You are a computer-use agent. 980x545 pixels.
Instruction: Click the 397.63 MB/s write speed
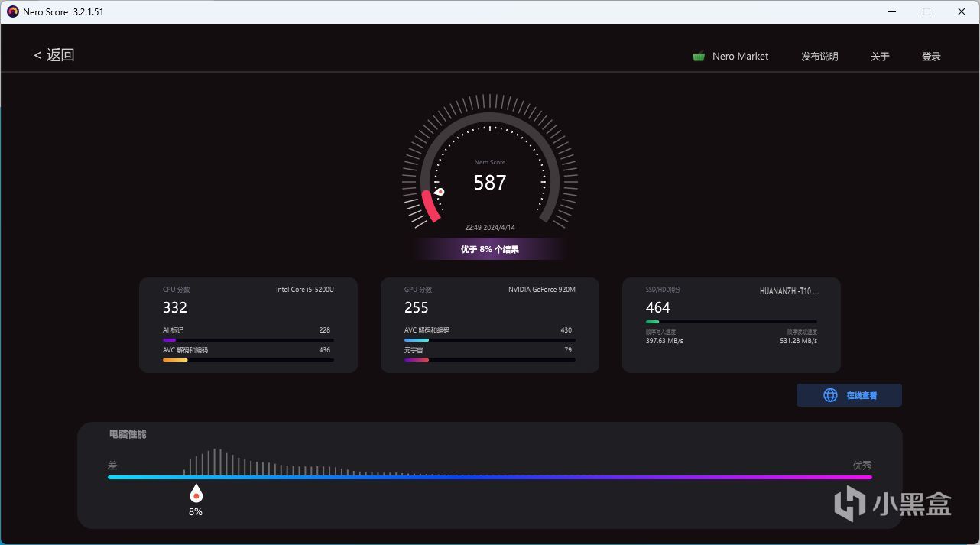tap(664, 341)
